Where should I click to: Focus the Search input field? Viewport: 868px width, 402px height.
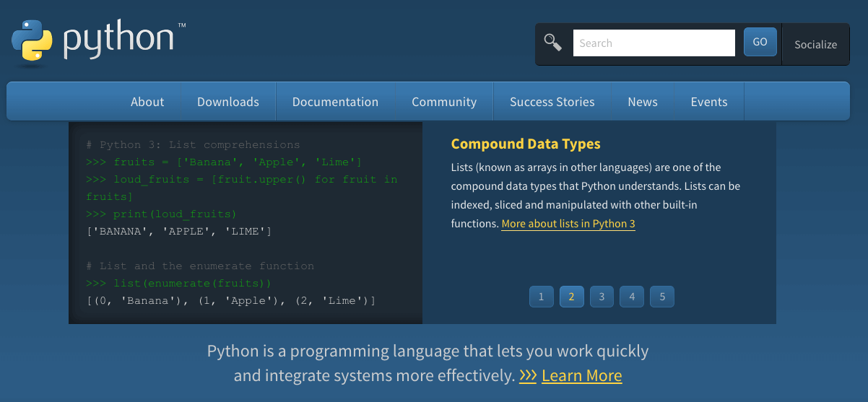click(x=654, y=43)
